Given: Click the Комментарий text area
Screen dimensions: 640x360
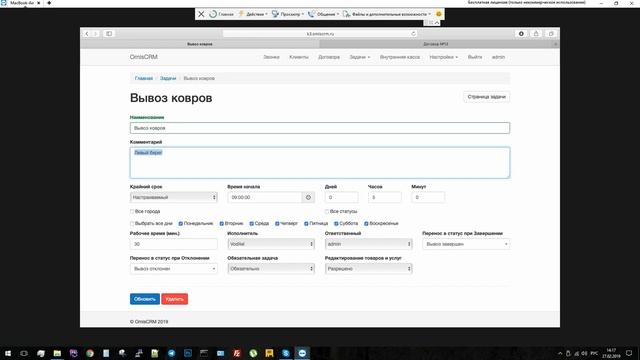Looking at the screenshot, I should (320, 162).
